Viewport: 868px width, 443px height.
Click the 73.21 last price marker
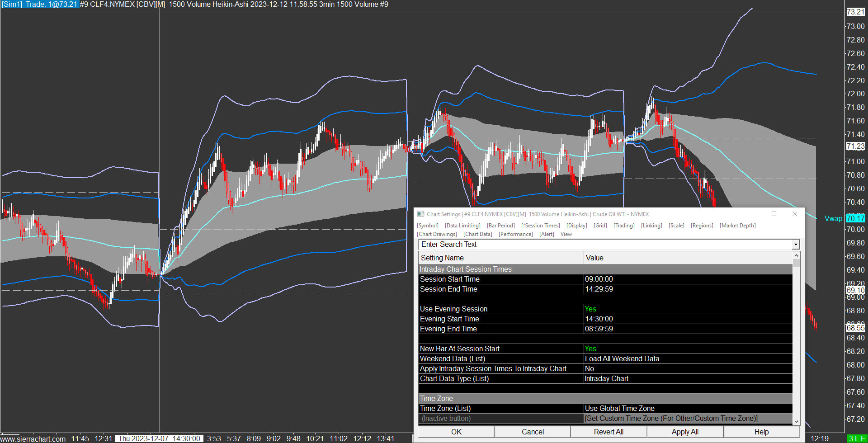[855, 12]
